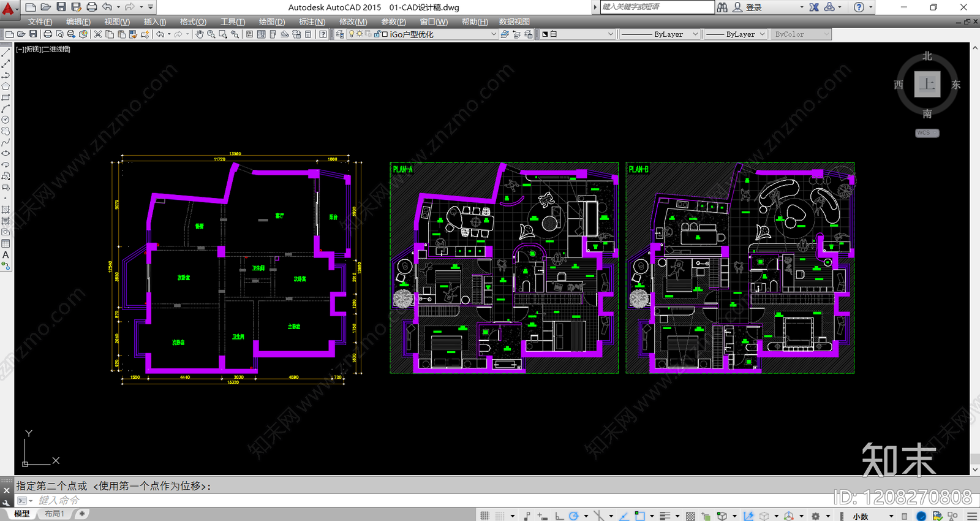Click the viewport label [-][俯视][二维线框]
The width and height of the screenshot is (980, 521).
(43, 49)
